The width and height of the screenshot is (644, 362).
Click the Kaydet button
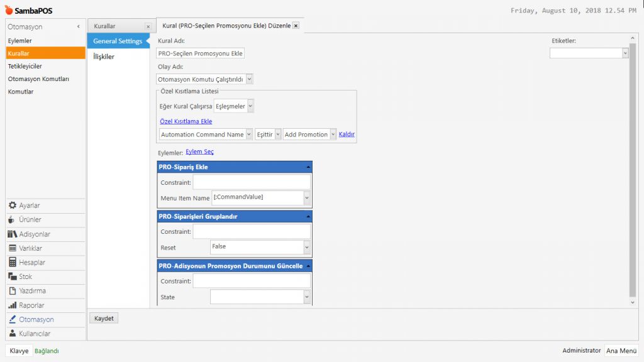[104, 318]
